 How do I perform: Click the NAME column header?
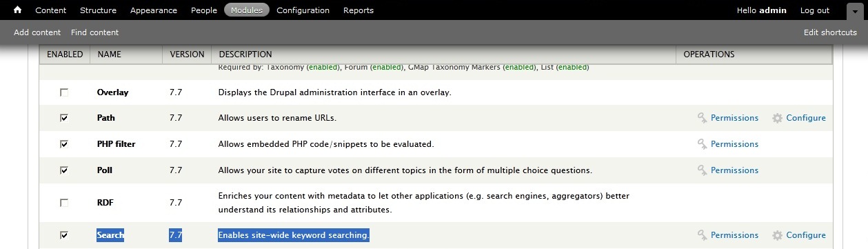click(x=108, y=54)
